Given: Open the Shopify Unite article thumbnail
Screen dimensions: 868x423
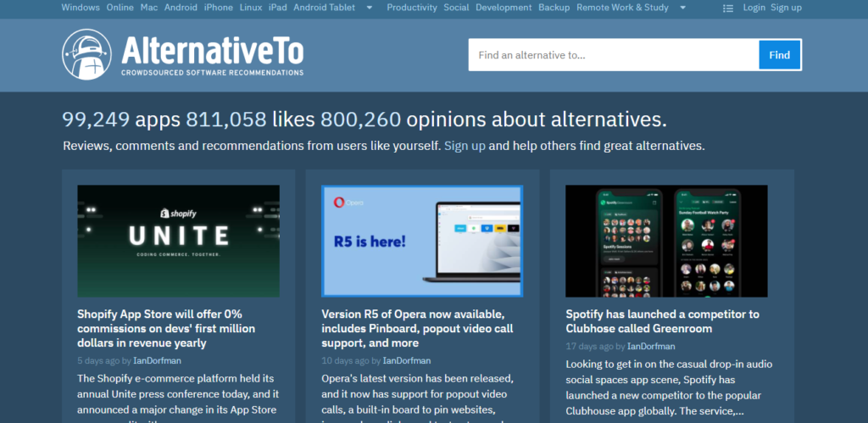Looking at the screenshot, I should [178, 241].
